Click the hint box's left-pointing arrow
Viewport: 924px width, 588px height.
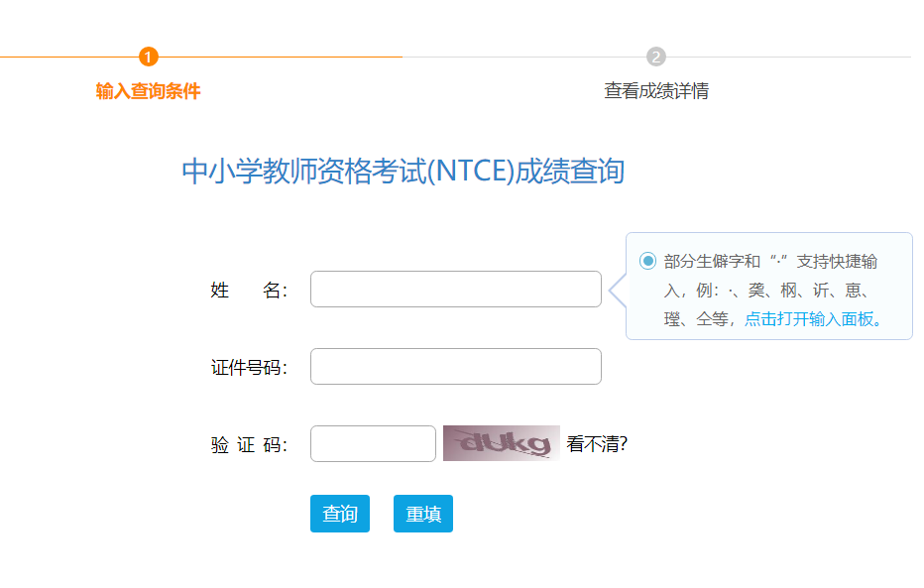point(616,291)
